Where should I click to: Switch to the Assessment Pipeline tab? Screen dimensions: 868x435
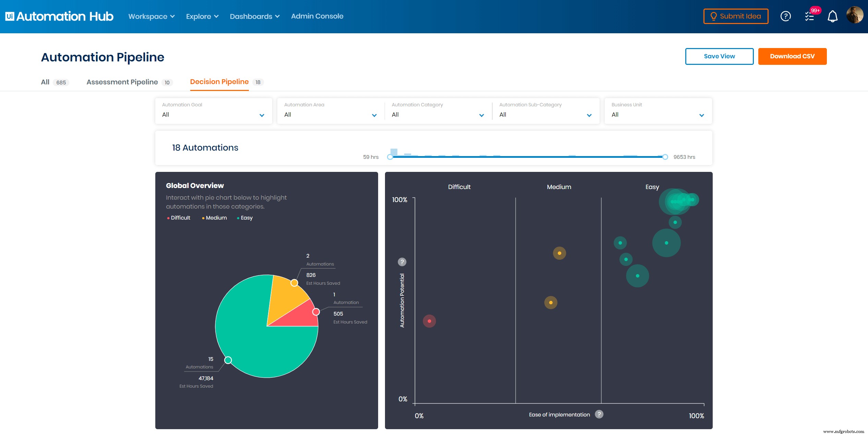click(122, 82)
